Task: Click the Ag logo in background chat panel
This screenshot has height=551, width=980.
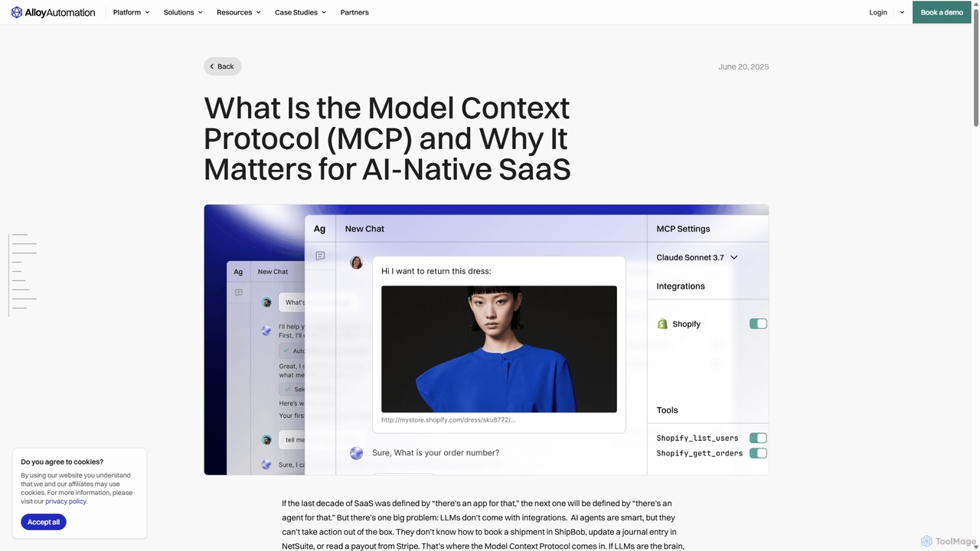Action: 238,272
